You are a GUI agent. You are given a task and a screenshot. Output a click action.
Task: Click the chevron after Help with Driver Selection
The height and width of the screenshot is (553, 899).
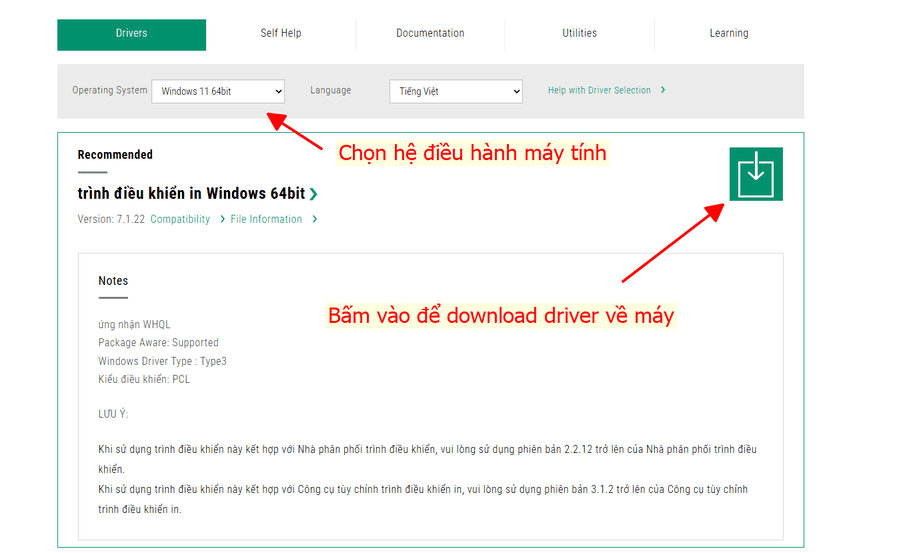click(x=663, y=90)
